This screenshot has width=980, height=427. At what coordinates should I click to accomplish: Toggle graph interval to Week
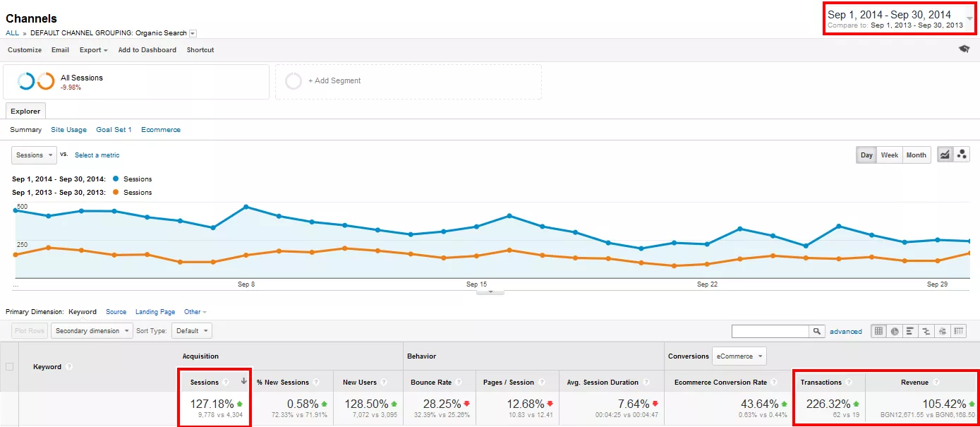pos(890,155)
